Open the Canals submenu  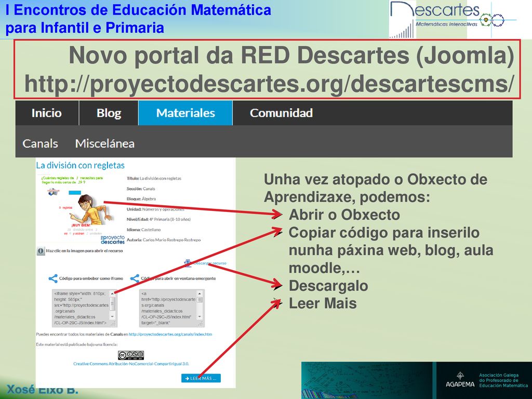40,143
